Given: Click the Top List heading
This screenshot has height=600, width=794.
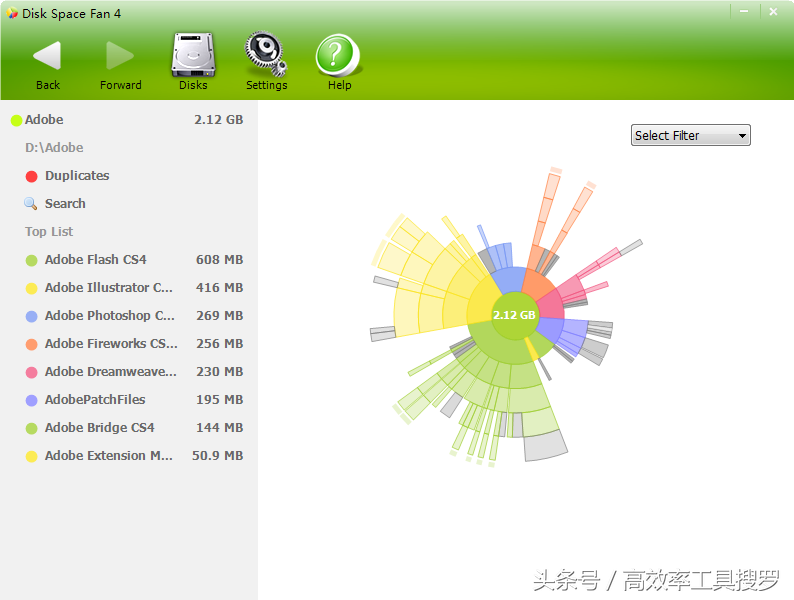Looking at the screenshot, I should (49, 231).
